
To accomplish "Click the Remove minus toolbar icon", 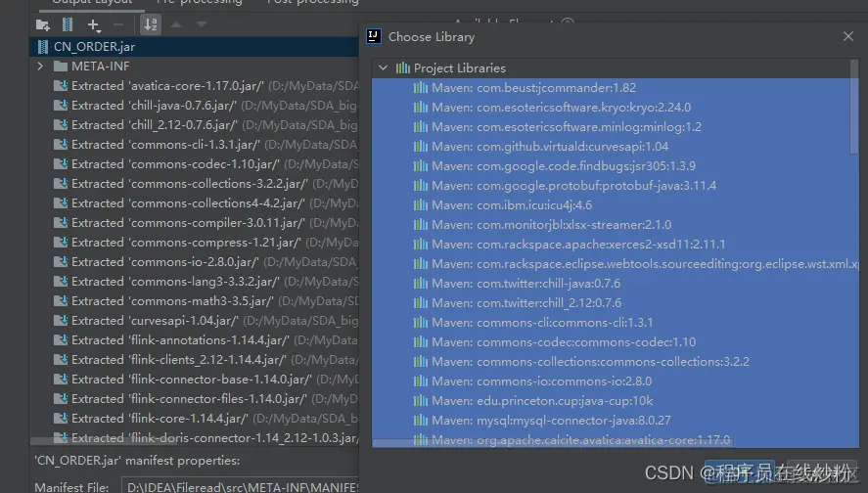I will 117,24.
